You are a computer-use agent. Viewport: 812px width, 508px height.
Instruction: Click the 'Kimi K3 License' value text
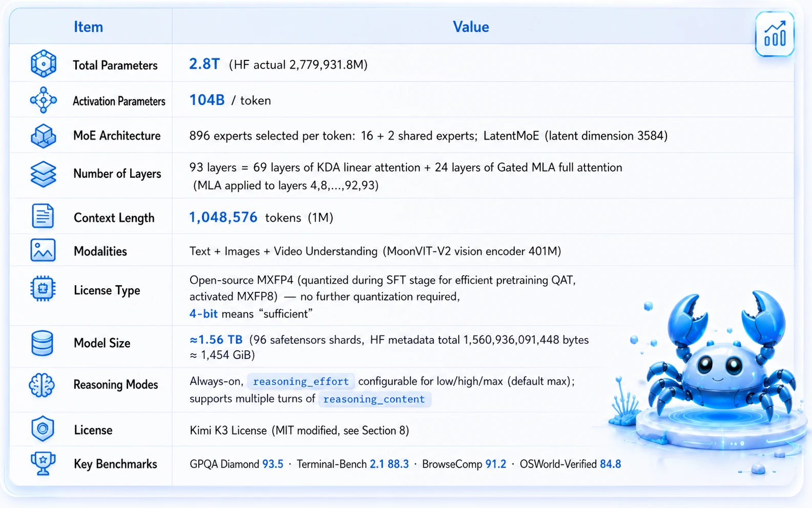(x=228, y=430)
